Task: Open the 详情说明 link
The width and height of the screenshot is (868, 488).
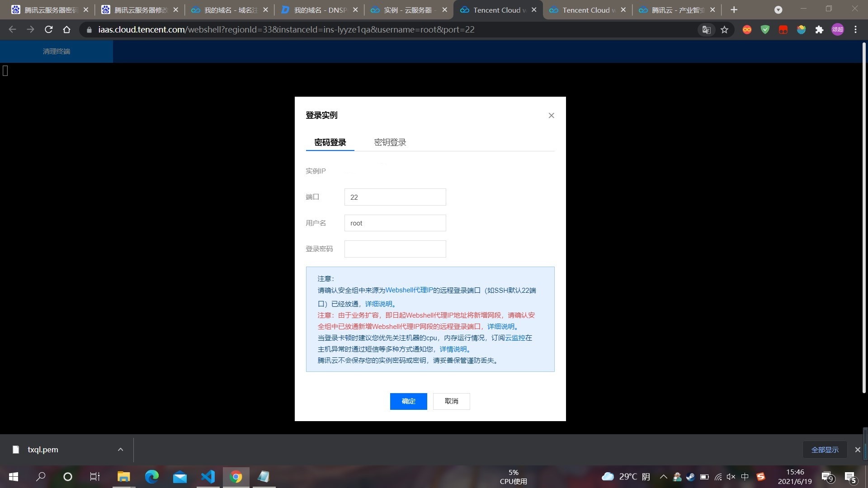Action: coord(453,349)
